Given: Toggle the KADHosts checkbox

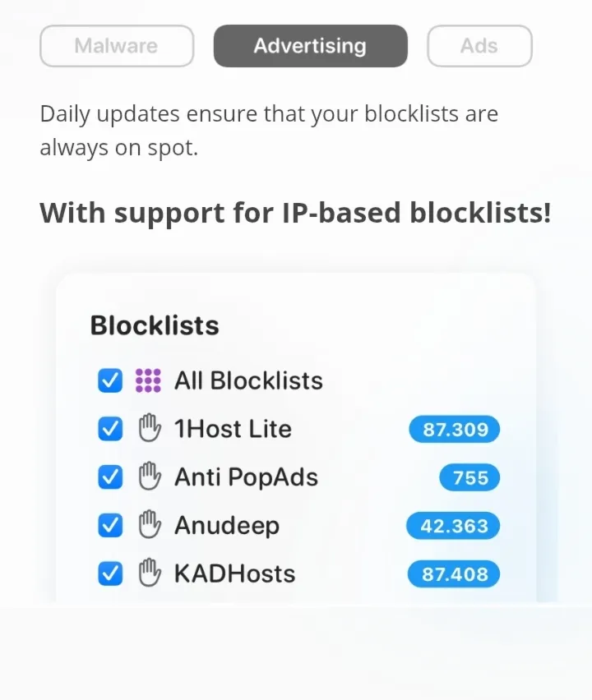Looking at the screenshot, I should point(110,573).
